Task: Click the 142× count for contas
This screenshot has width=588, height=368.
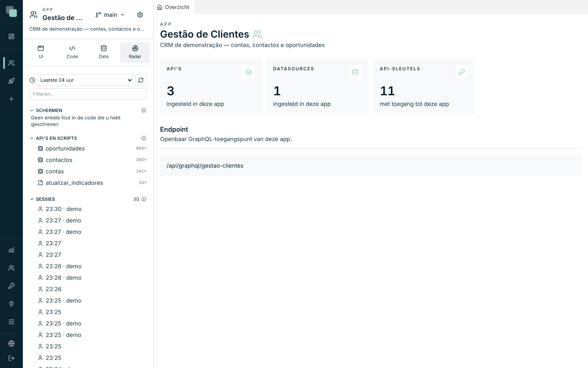Action: tap(141, 171)
